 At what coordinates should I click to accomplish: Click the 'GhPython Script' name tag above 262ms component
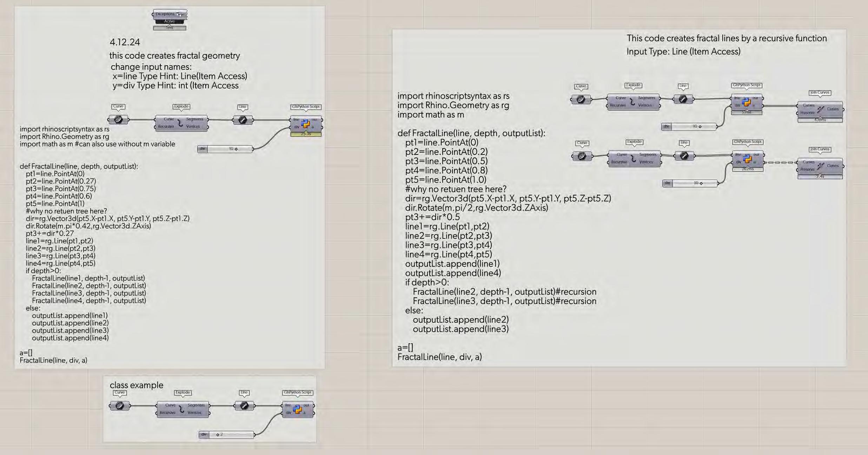coord(748,142)
